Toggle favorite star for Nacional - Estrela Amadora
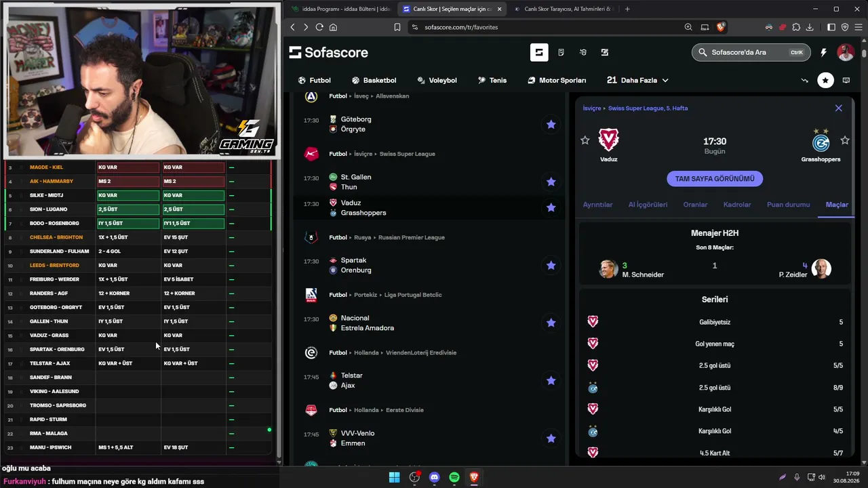The image size is (868, 488). (x=551, y=323)
